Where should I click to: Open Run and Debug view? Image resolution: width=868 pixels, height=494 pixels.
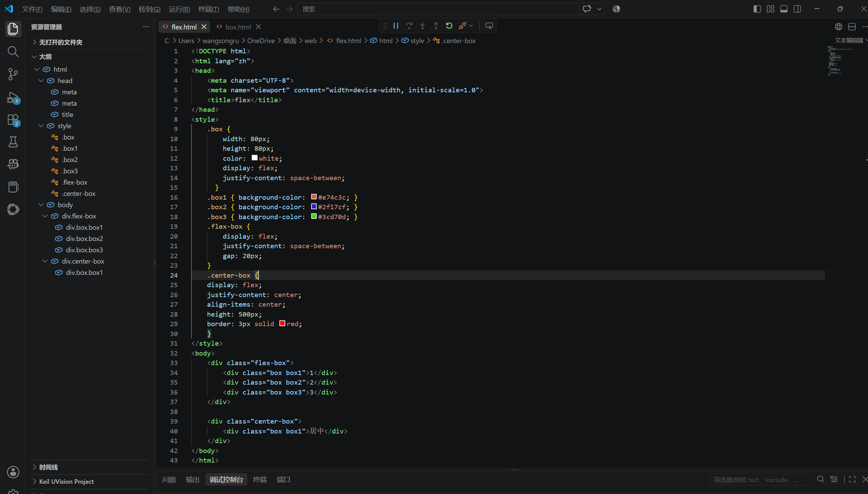point(13,98)
